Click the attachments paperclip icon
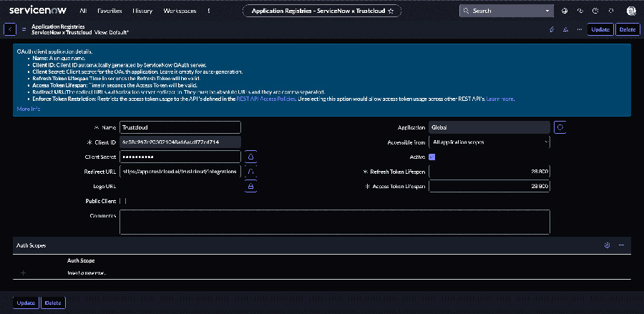This screenshot has width=644, height=314. [x=552, y=29]
